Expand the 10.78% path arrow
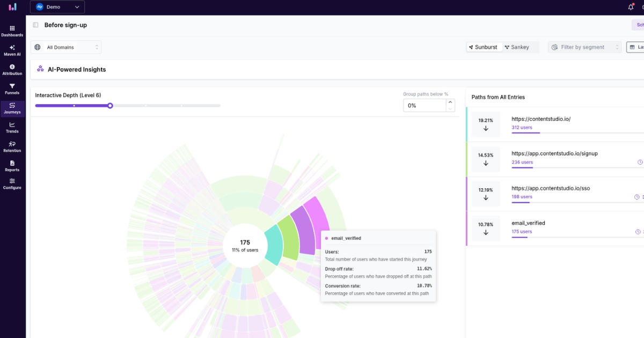The height and width of the screenshot is (338, 644). pyautogui.click(x=486, y=232)
